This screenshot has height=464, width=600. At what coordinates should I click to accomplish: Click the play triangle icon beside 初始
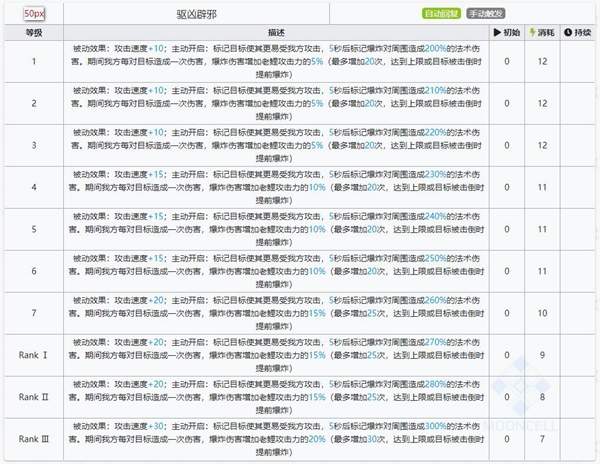click(497, 33)
